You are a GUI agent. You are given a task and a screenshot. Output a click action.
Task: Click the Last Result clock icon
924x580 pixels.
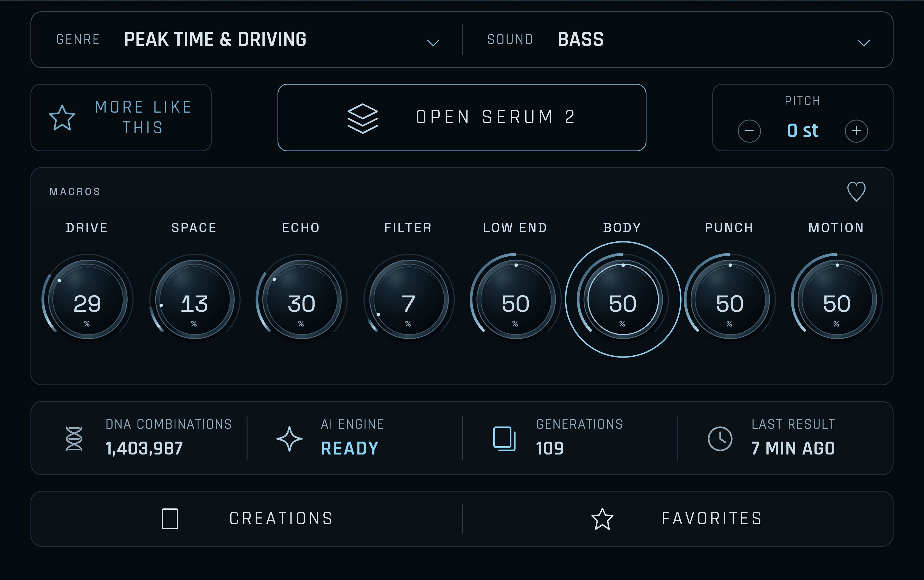[720, 439]
